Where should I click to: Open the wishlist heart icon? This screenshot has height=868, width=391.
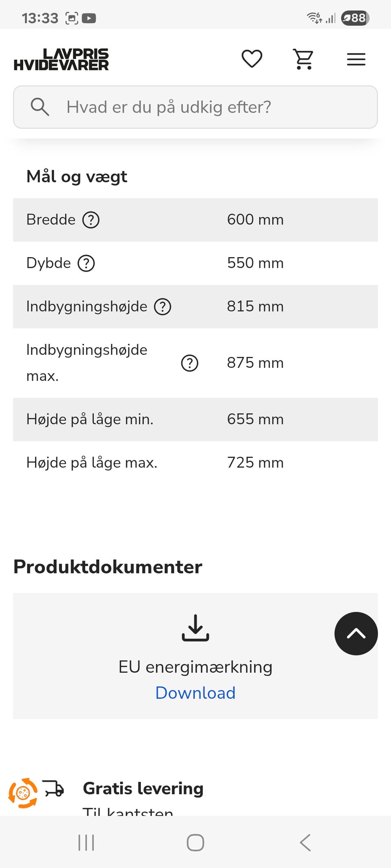(x=252, y=59)
